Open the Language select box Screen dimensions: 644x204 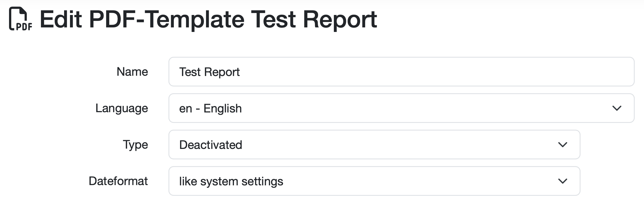[x=395, y=108]
